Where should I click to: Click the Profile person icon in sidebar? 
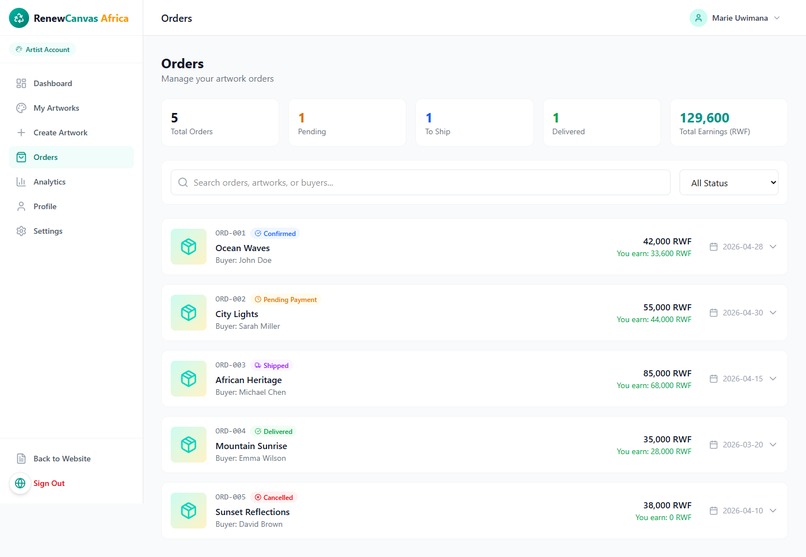click(x=21, y=207)
